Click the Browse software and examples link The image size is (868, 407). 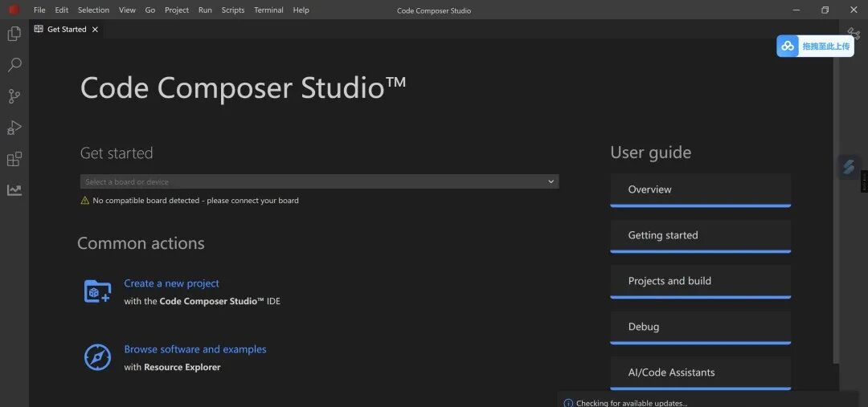tap(194, 349)
